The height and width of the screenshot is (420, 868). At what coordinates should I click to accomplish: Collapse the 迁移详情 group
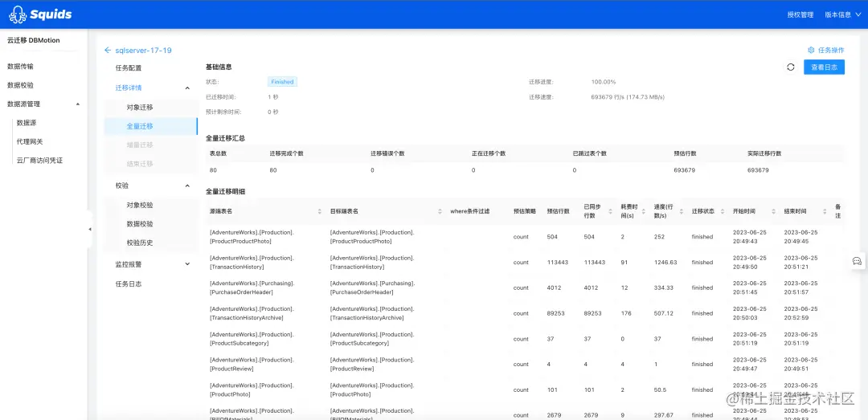[187, 88]
